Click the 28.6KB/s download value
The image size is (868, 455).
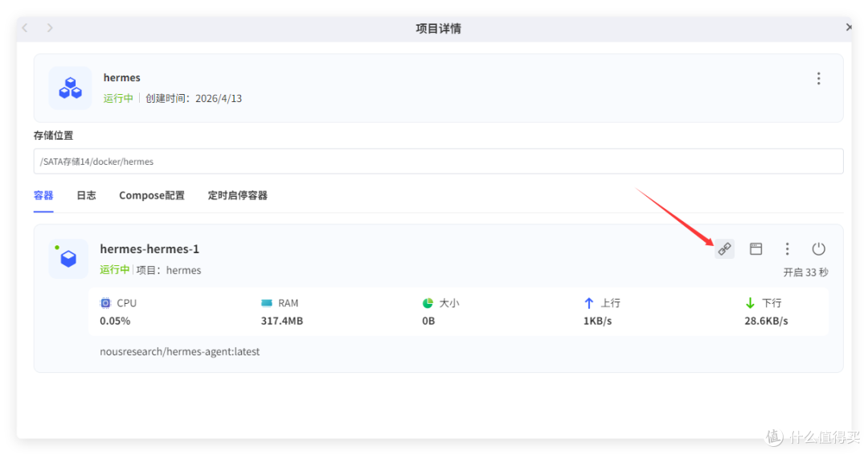[x=766, y=321]
